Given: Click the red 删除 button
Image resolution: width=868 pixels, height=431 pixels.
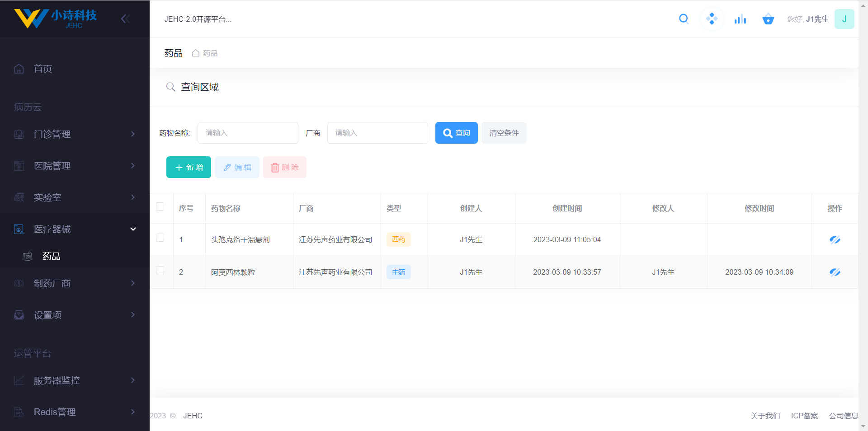Looking at the screenshot, I should click(x=285, y=167).
